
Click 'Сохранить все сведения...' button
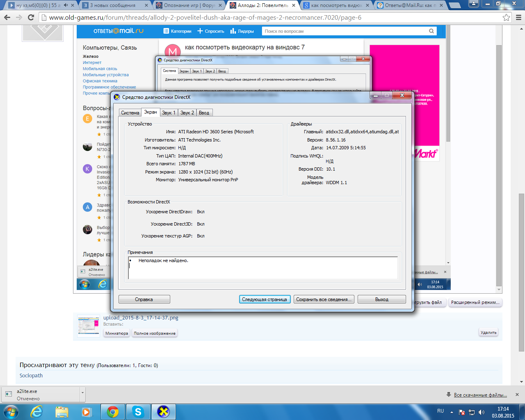point(324,299)
